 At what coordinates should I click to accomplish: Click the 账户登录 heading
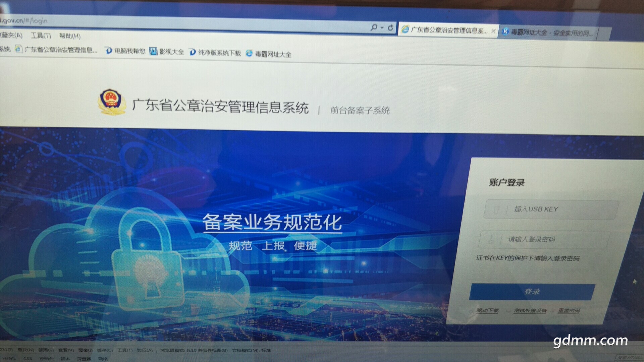click(x=506, y=183)
